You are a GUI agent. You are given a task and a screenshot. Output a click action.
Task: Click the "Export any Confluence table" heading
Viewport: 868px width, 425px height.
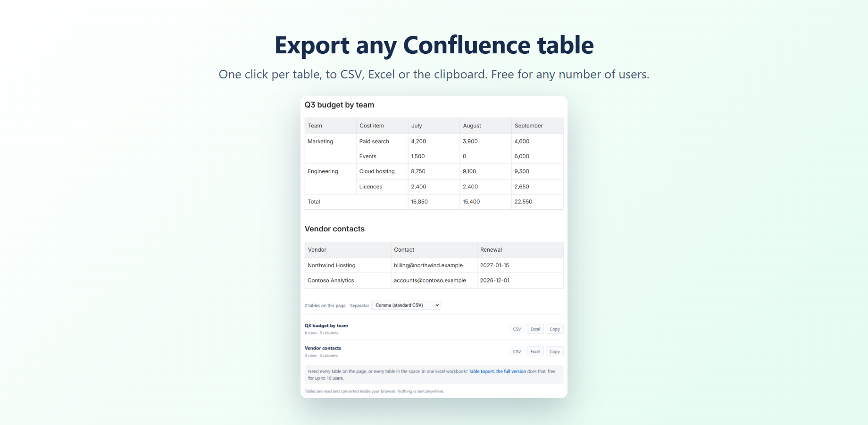tap(434, 45)
